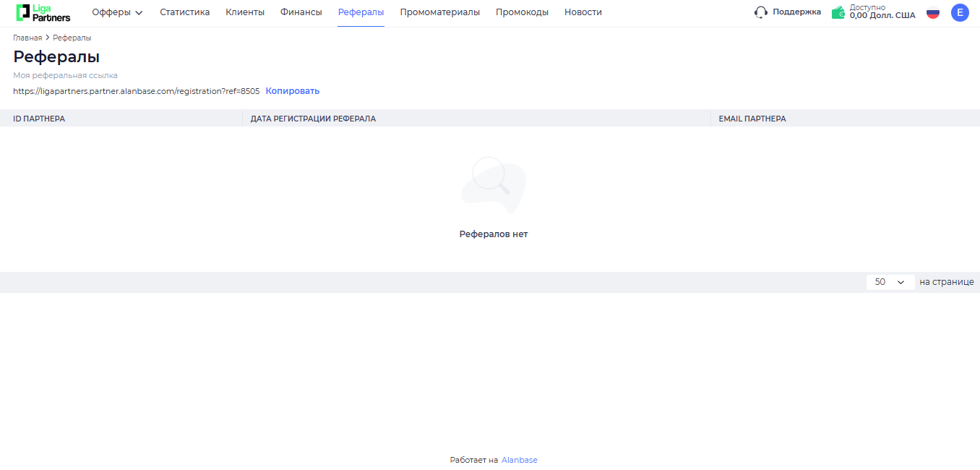Expand the language selection dropdown
This screenshot has width=980, height=470.
[933, 12]
